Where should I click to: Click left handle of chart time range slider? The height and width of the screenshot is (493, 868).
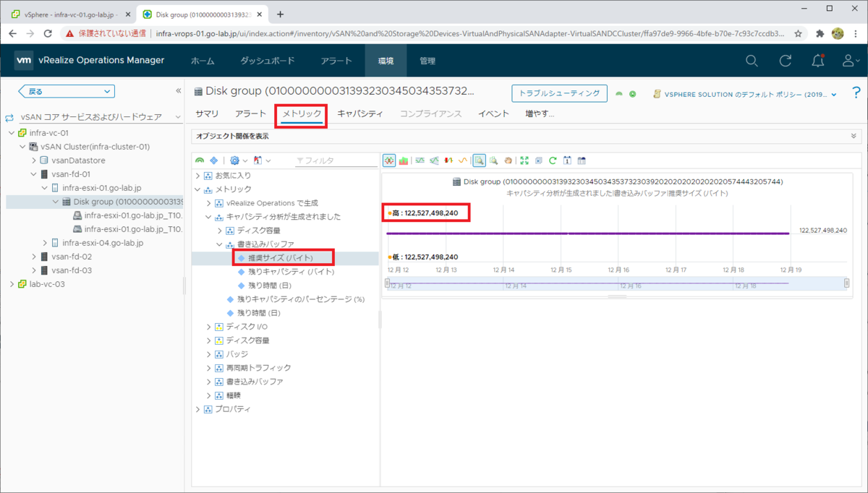(x=388, y=283)
